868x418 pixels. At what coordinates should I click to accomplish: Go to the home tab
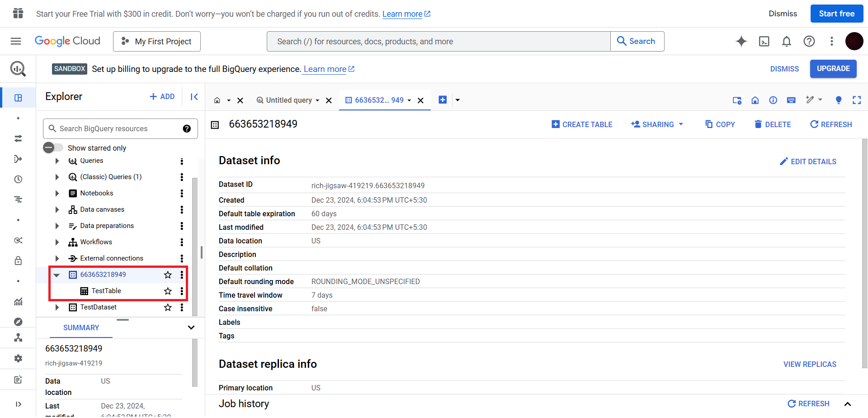point(217,100)
